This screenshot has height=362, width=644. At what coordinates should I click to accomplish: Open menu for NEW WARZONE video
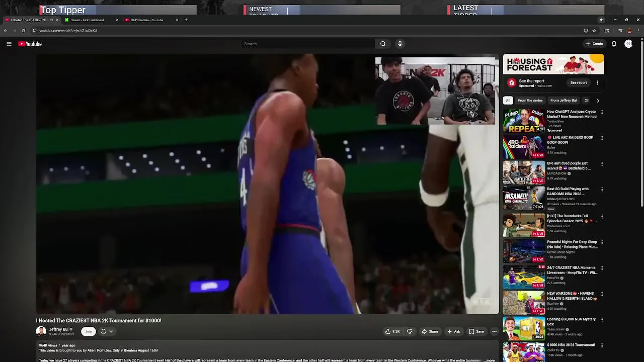pyautogui.click(x=602, y=294)
